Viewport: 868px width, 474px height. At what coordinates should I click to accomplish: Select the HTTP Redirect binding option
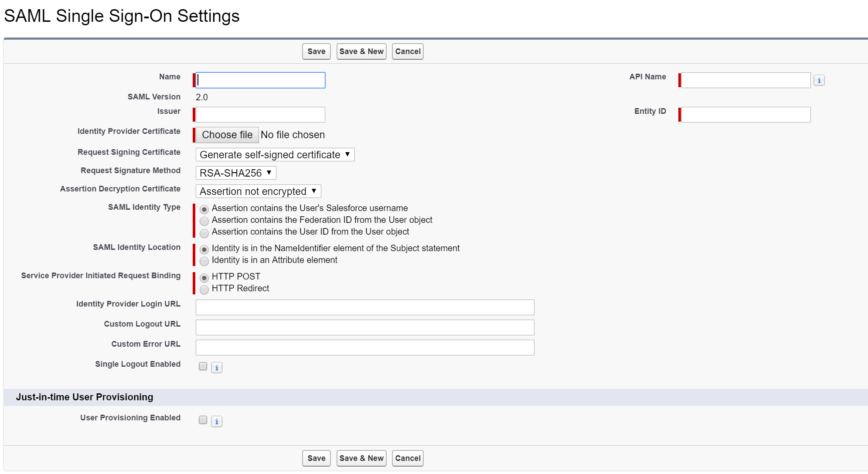(x=204, y=289)
